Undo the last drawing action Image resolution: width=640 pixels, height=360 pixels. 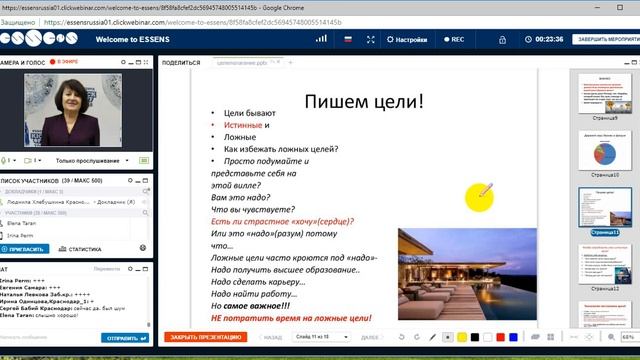click(402, 337)
